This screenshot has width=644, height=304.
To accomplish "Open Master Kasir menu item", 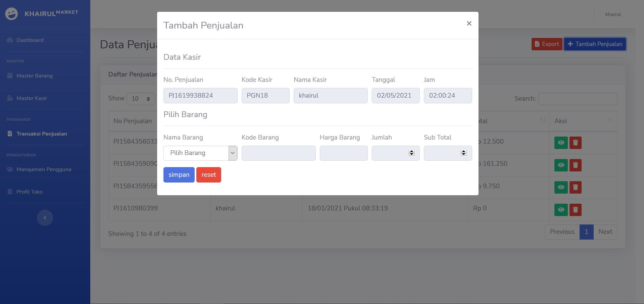I will pyautogui.click(x=32, y=98).
